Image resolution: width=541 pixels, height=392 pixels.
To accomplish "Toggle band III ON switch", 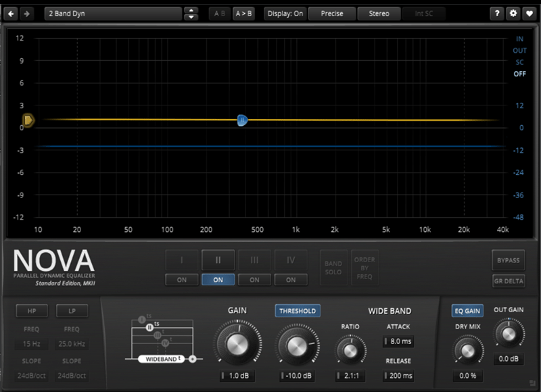I will coord(254,280).
